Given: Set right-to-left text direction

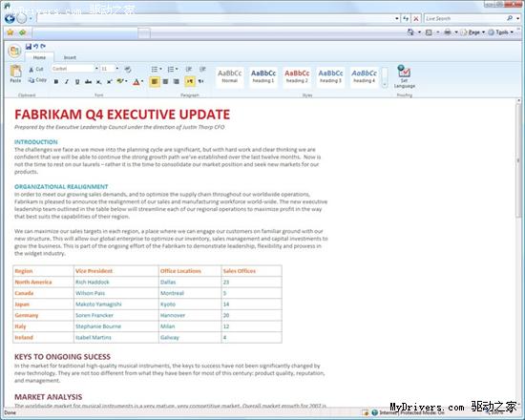Looking at the screenshot, I should [x=200, y=81].
